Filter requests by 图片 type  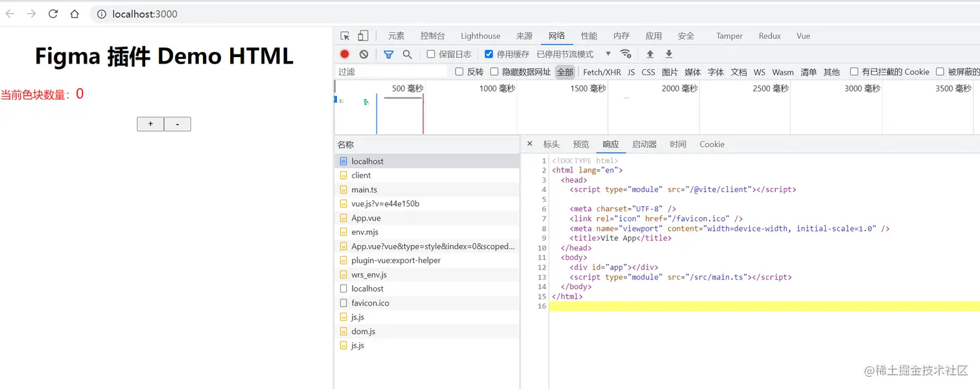click(x=670, y=72)
